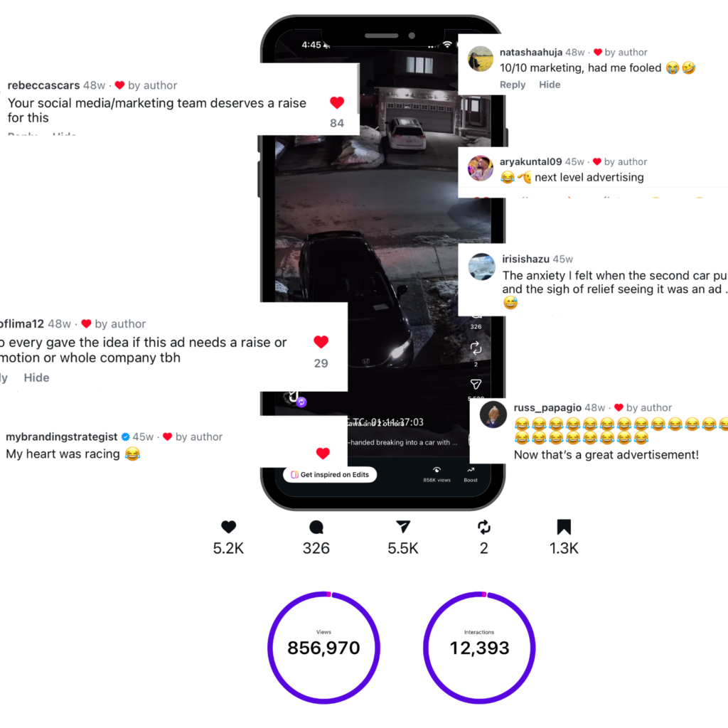Click Get inspired on Edits button
Screen dimensions: 728x728
(330, 474)
